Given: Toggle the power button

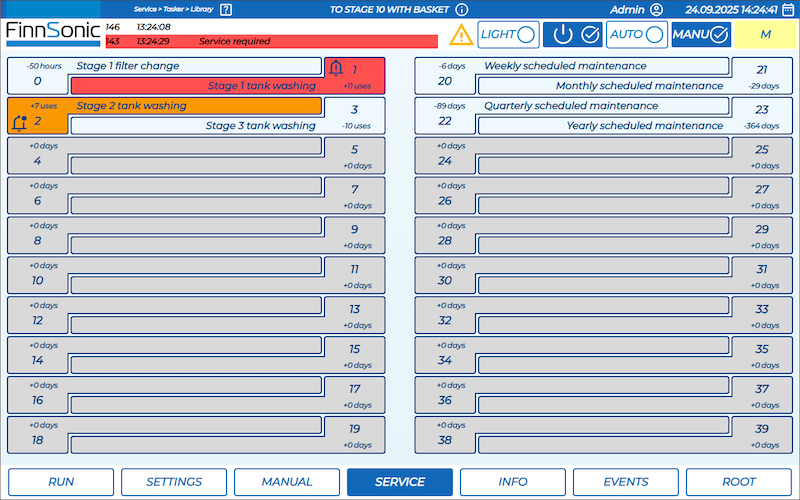Looking at the screenshot, I should click(x=572, y=34).
